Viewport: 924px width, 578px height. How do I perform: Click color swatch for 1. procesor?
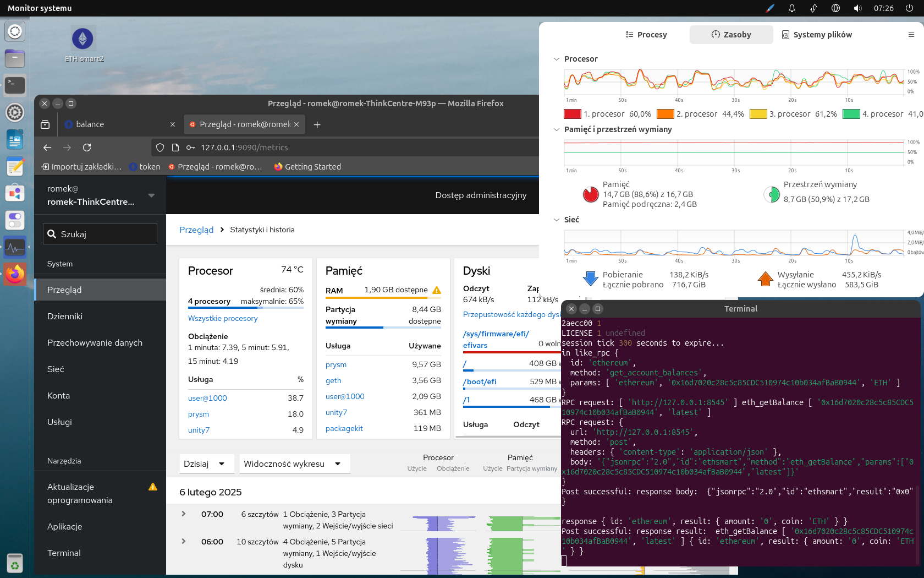[x=573, y=114]
